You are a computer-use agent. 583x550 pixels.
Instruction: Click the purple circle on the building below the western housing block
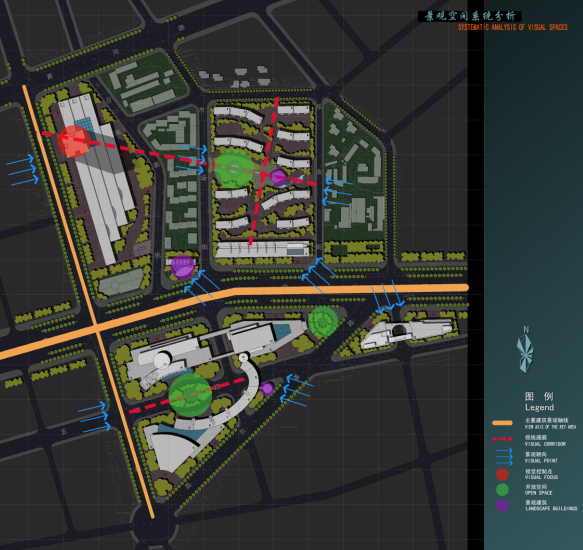(182, 267)
